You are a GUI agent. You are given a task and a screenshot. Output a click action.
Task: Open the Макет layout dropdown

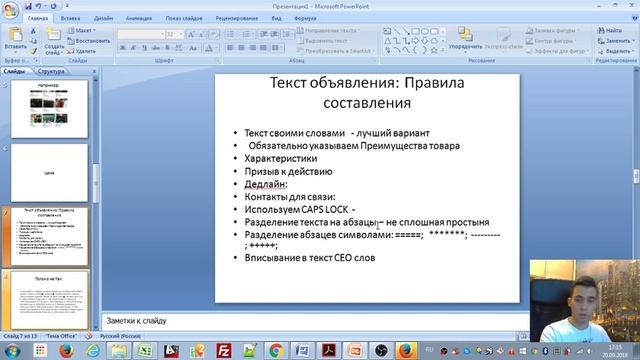(x=82, y=31)
